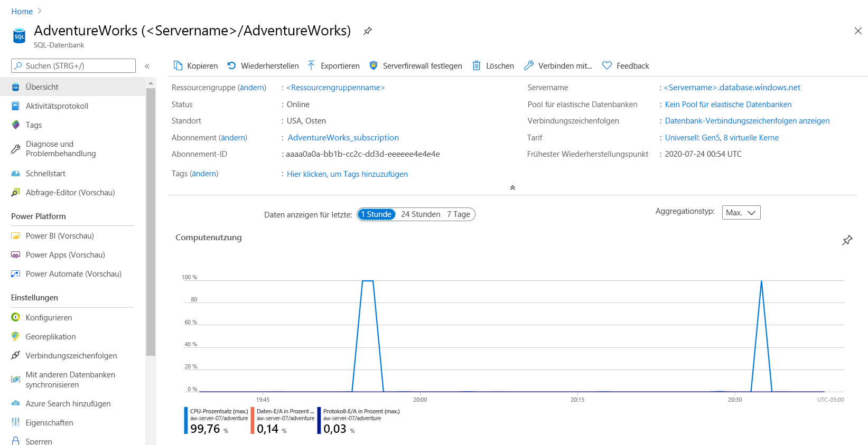
Task: Click the Power Apps icon
Action: [16, 255]
